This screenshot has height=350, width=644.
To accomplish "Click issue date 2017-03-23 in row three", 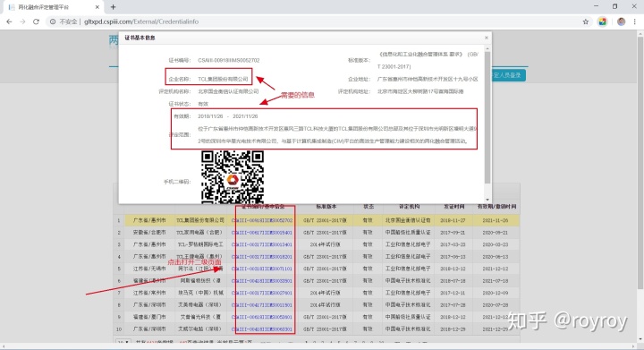I will [453, 244].
